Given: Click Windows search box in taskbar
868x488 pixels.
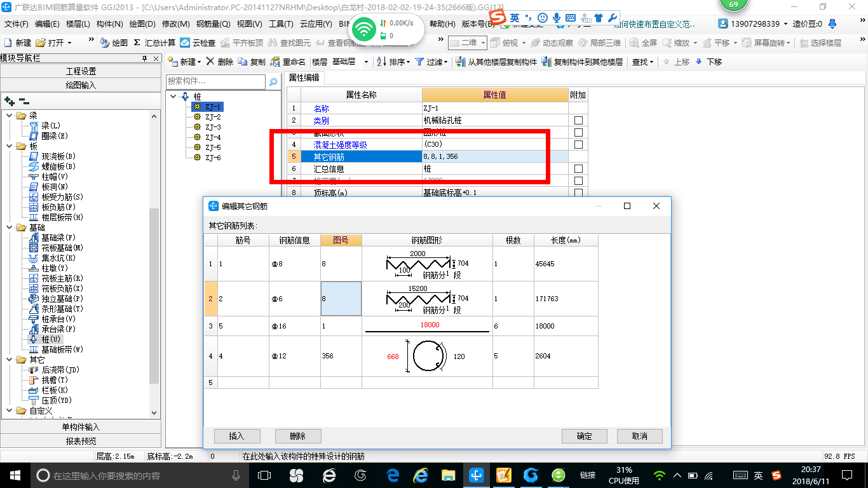Looking at the screenshot, I should click(x=140, y=475).
